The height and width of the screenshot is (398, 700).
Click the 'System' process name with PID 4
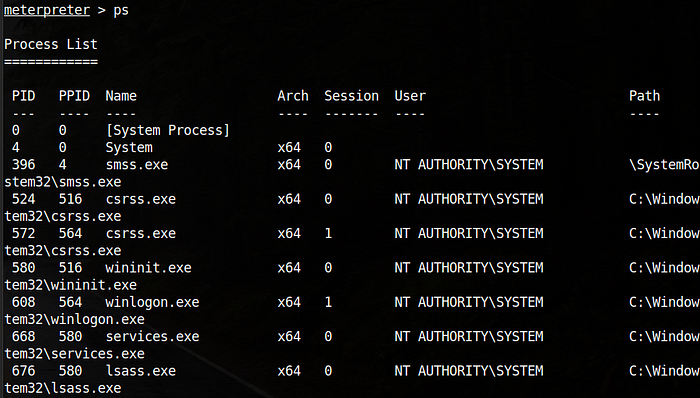pos(129,148)
